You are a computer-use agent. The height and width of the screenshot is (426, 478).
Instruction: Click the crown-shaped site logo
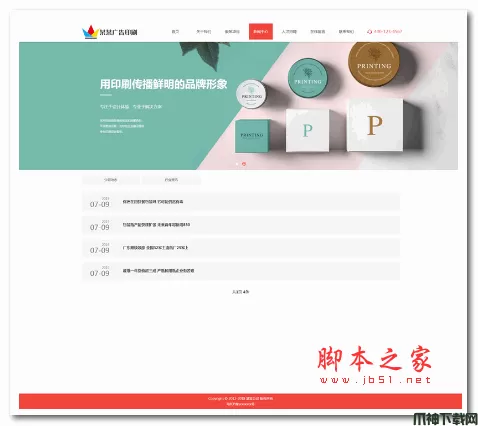click(90, 32)
